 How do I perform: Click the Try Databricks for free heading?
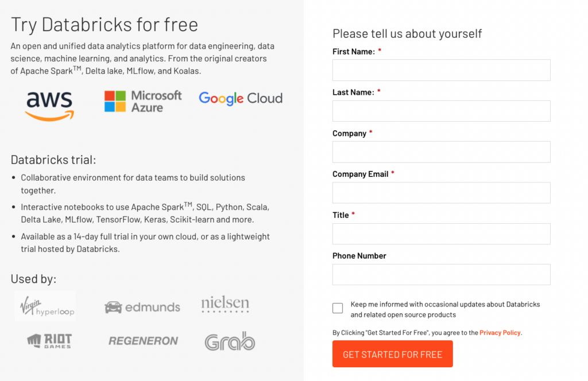[x=105, y=25]
